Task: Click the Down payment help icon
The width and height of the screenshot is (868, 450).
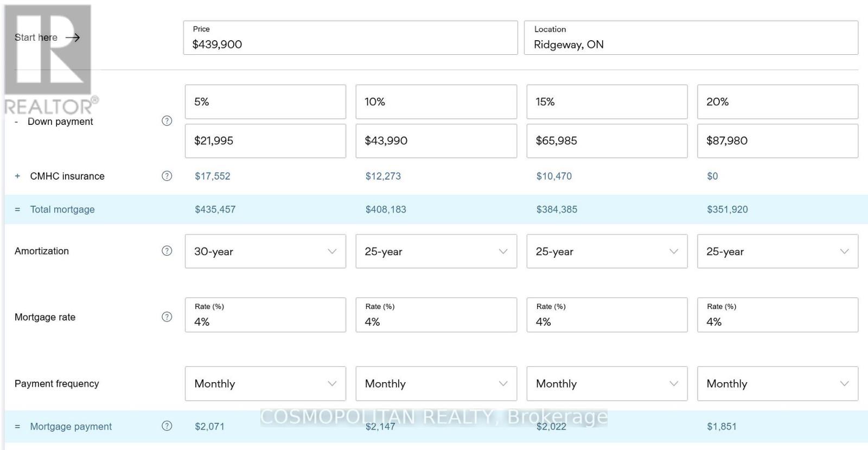Action: pyautogui.click(x=167, y=121)
